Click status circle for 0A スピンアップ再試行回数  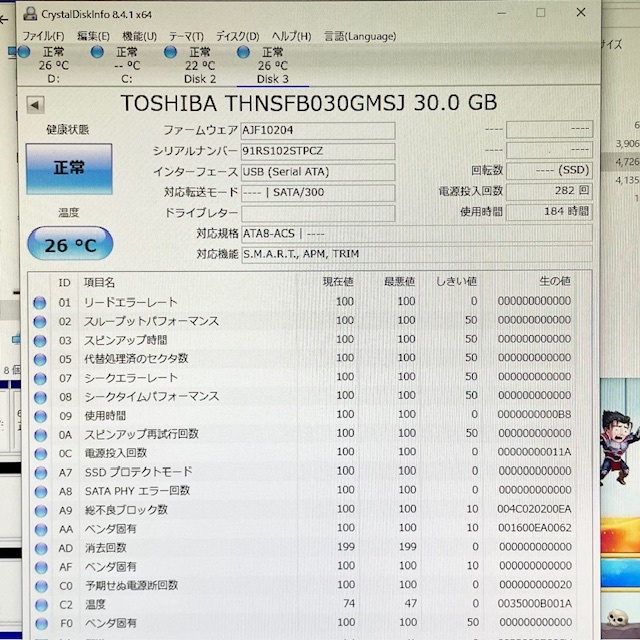[40, 435]
